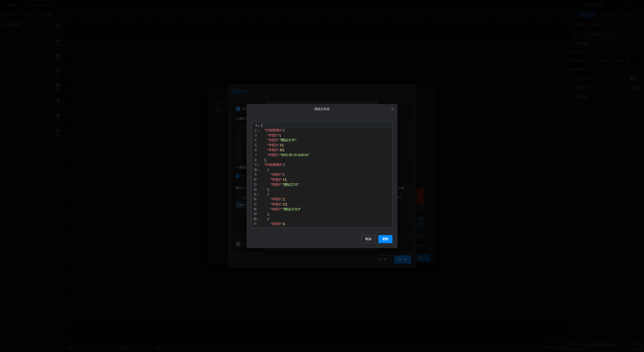644x352 pixels.
Task: Collapse the 示例表格2 array at line 9
Action: [x=258, y=165]
